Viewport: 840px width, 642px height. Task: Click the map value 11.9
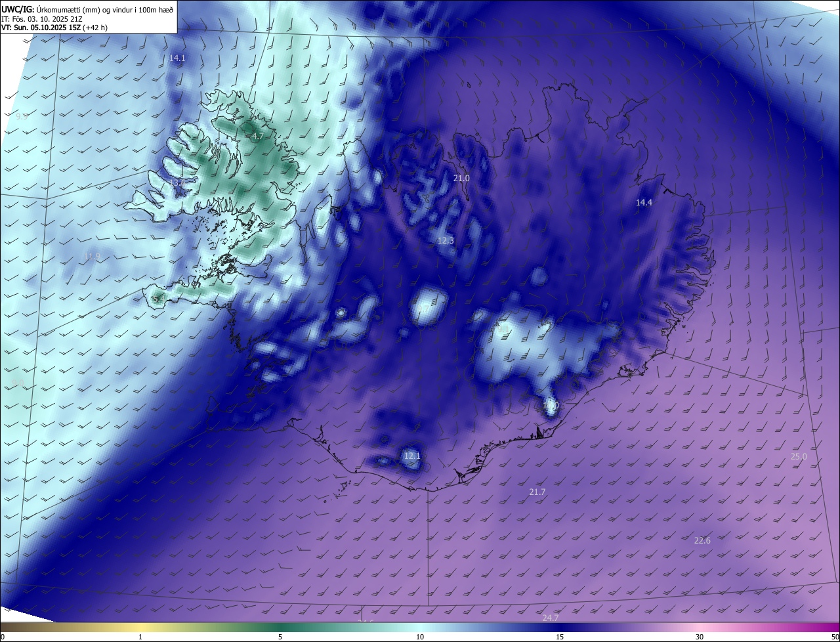(93, 257)
